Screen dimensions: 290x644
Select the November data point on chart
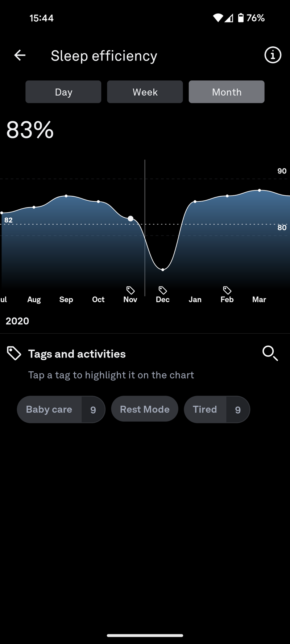coord(130,218)
